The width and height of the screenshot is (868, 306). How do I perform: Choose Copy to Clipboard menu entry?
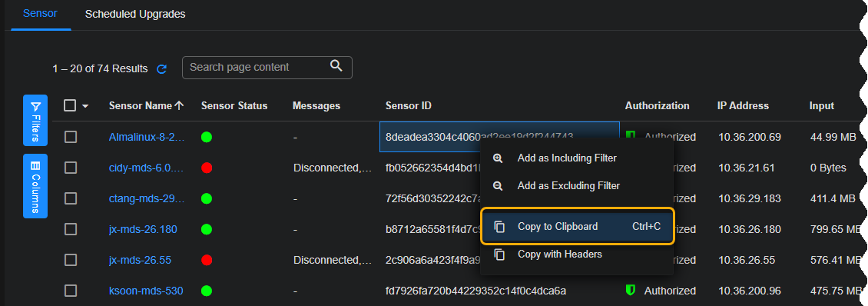pyautogui.click(x=578, y=226)
